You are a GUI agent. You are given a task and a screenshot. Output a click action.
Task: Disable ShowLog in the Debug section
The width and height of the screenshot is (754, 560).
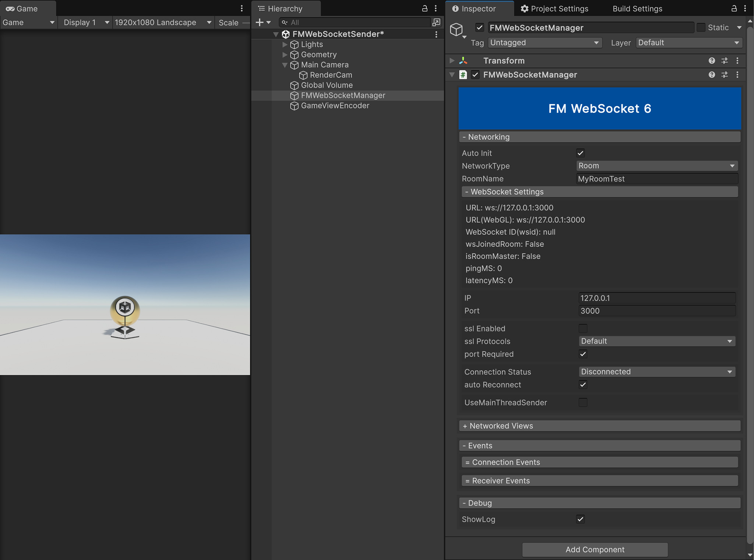click(x=580, y=519)
